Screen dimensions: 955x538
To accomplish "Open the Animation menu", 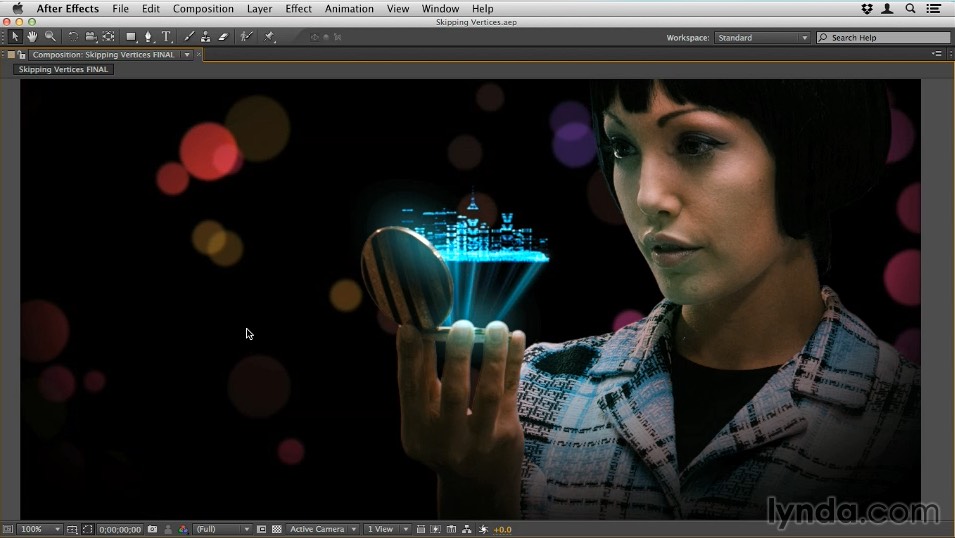I will pos(348,9).
